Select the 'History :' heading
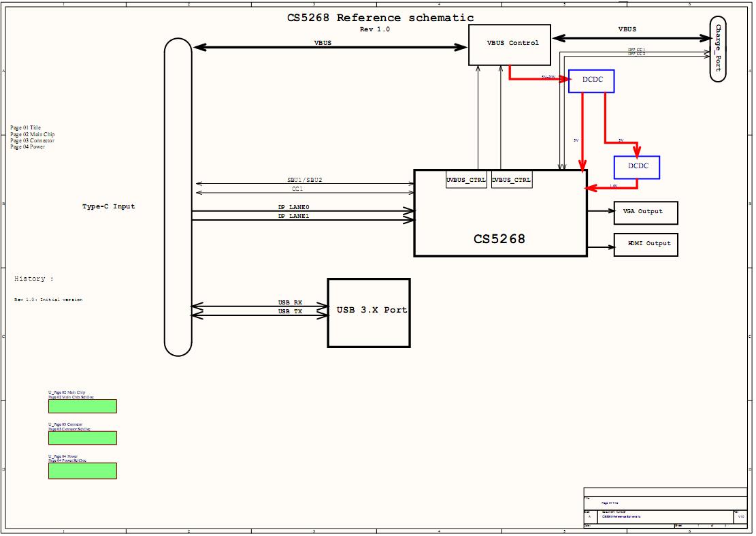Viewport: 756px width, 536px height. coord(34,279)
